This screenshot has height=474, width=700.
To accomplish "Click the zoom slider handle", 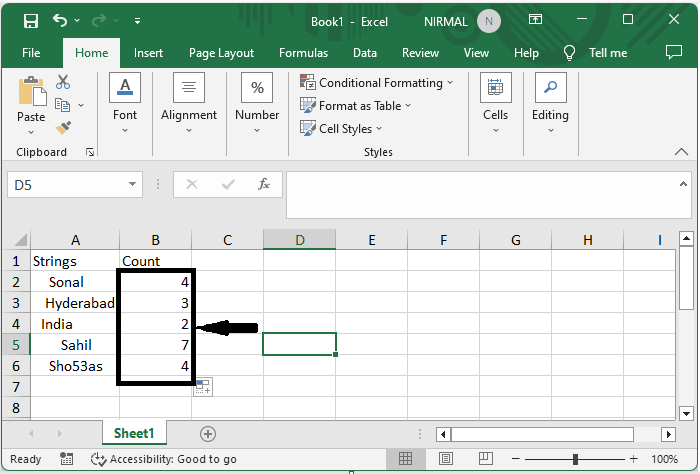I will [576, 459].
